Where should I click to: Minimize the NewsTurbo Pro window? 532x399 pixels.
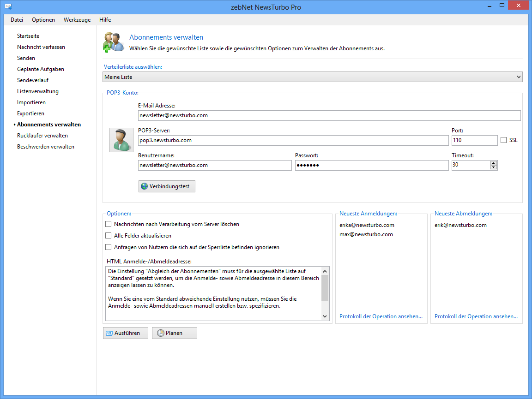coord(489,6)
